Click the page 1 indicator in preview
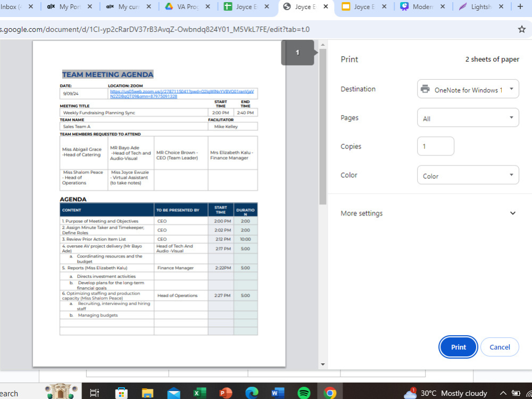 pyautogui.click(x=297, y=52)
